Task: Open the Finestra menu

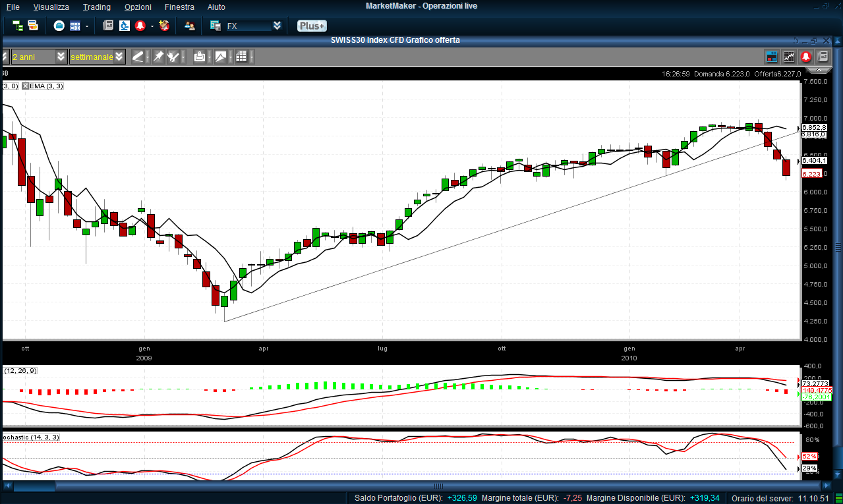Action: tap(179, 7)
